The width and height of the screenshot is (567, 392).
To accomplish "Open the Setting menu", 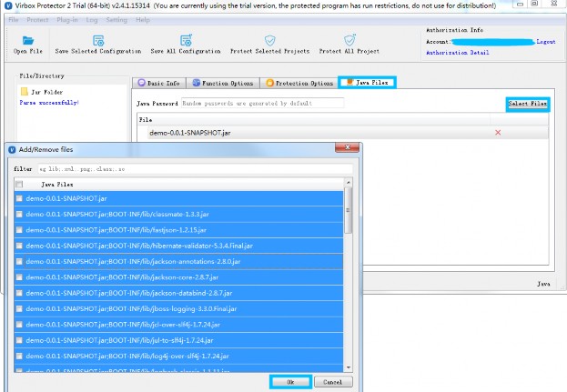I will (x=116, y=20).
